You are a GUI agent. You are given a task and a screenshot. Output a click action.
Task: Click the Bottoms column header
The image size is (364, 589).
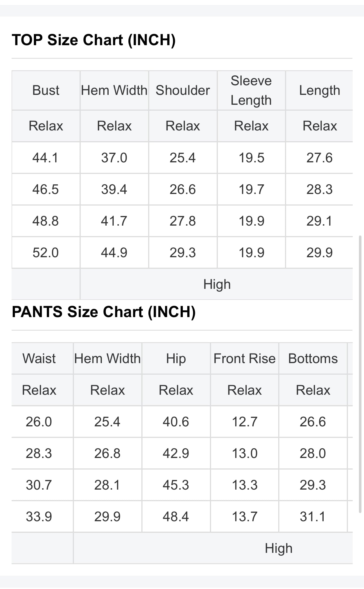coord(313,359)
